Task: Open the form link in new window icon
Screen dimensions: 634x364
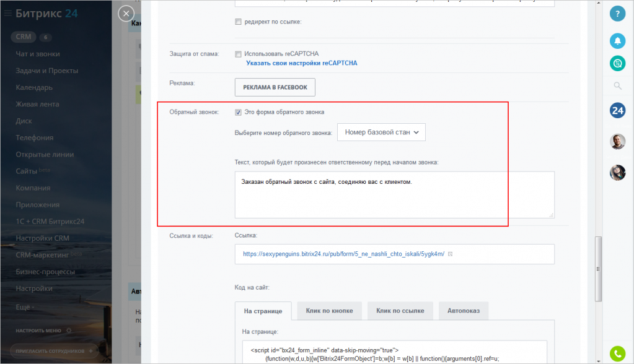Action: 450,254
